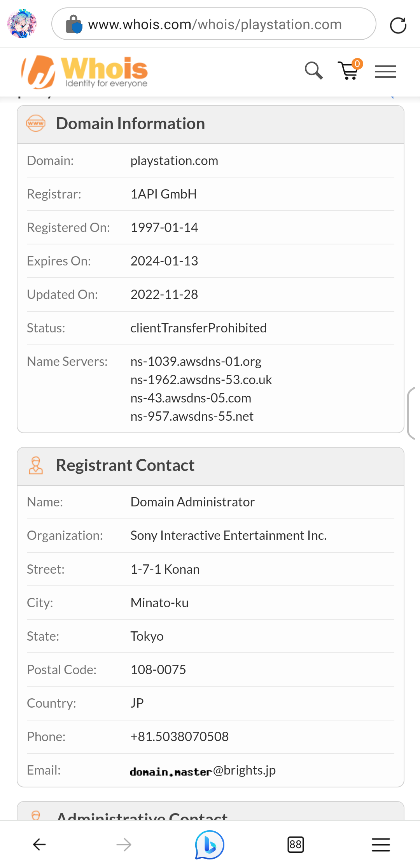Launch the Bing chat button
This screenshot has height=868, width=420.
click(210, 845)
